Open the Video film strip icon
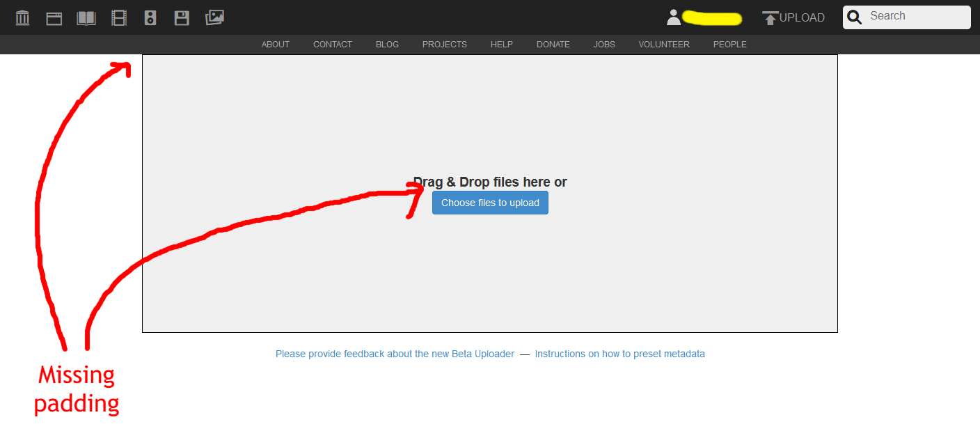 click(x=119, y=18)
